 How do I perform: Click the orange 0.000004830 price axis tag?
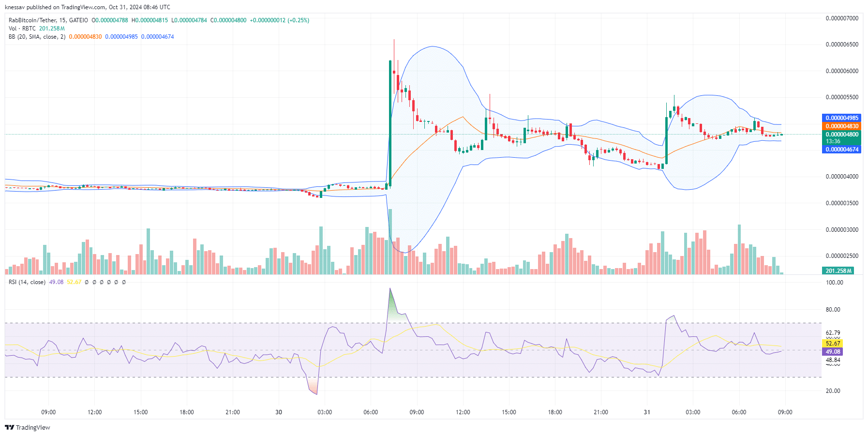point(842,126)
